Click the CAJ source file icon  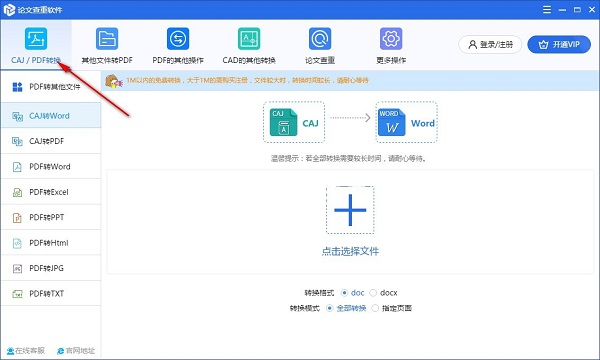(283, 122)
